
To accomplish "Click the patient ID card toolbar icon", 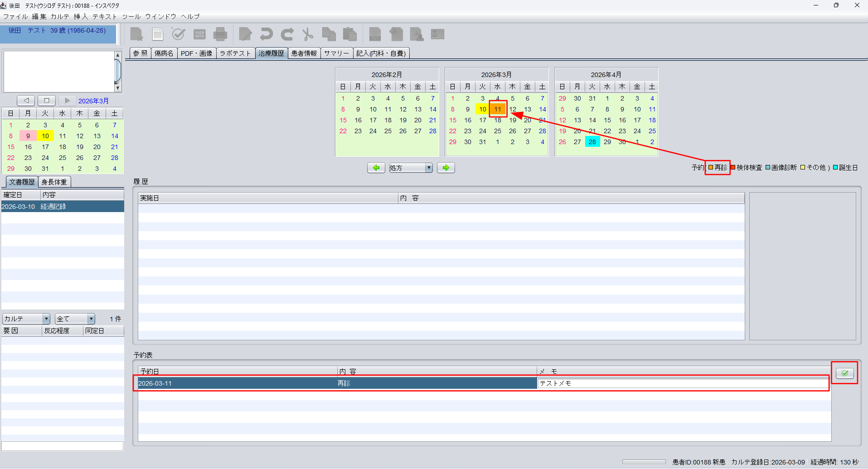I will point(437,34).
